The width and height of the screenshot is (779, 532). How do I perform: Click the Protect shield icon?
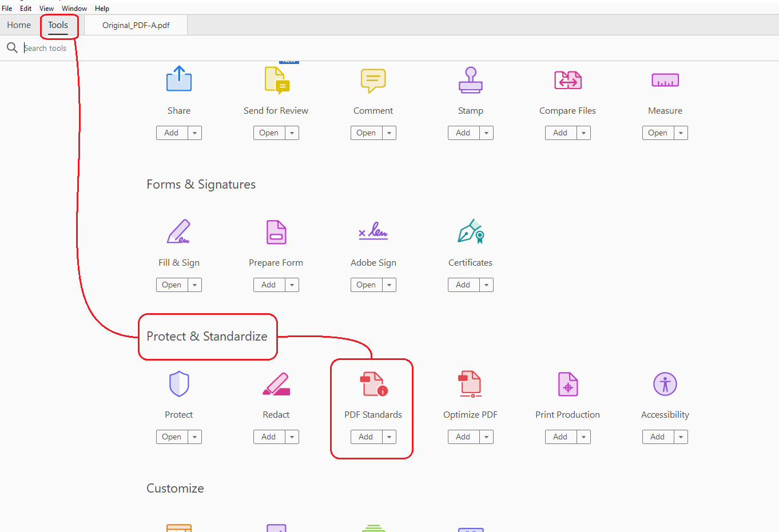coord(178,383)
